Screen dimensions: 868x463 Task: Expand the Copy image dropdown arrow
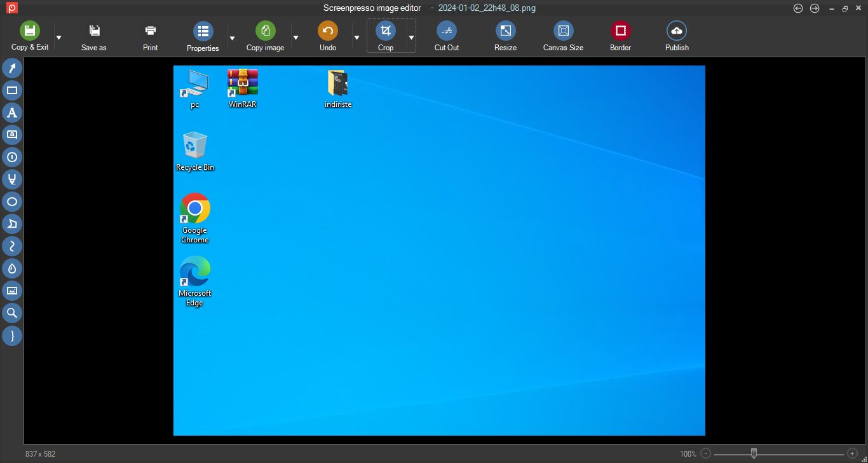[x=295, y=38]
